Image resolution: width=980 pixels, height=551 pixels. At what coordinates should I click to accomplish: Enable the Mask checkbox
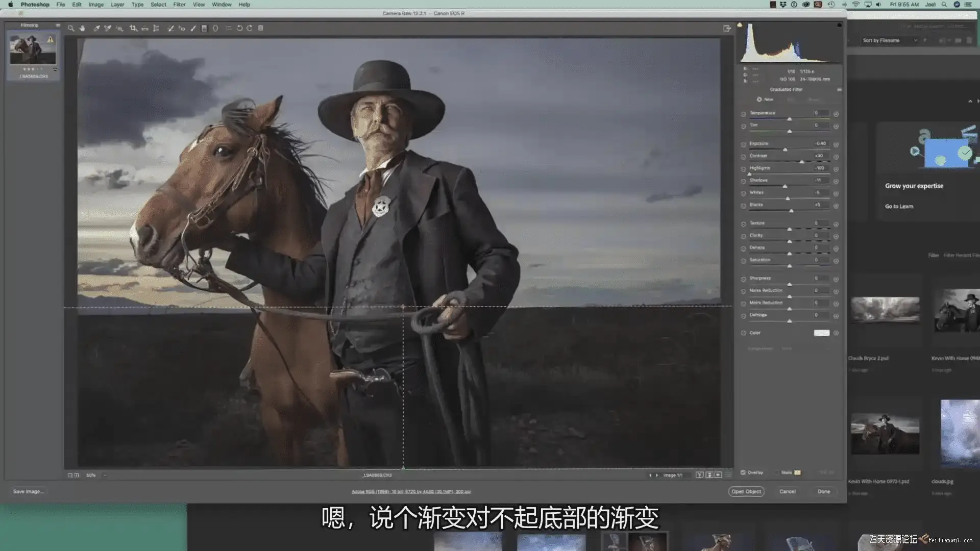777,472
